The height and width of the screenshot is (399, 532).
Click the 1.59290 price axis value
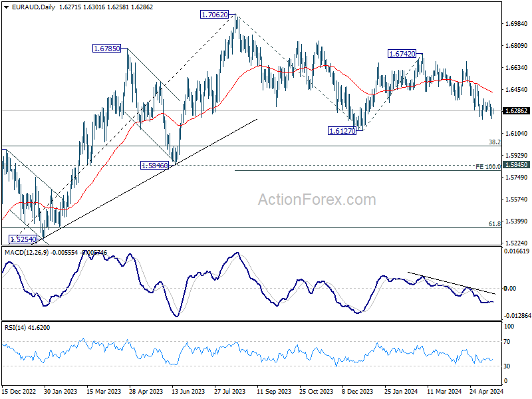(x=516, y=156)
